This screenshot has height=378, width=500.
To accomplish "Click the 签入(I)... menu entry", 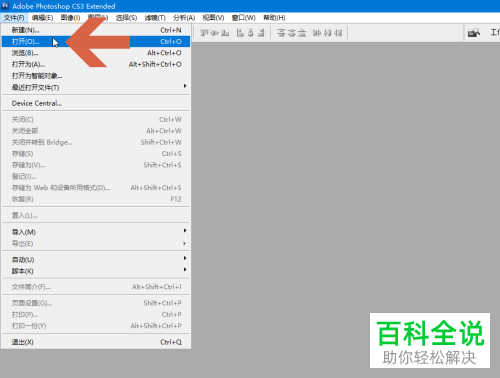I will (x=96, y=176).
